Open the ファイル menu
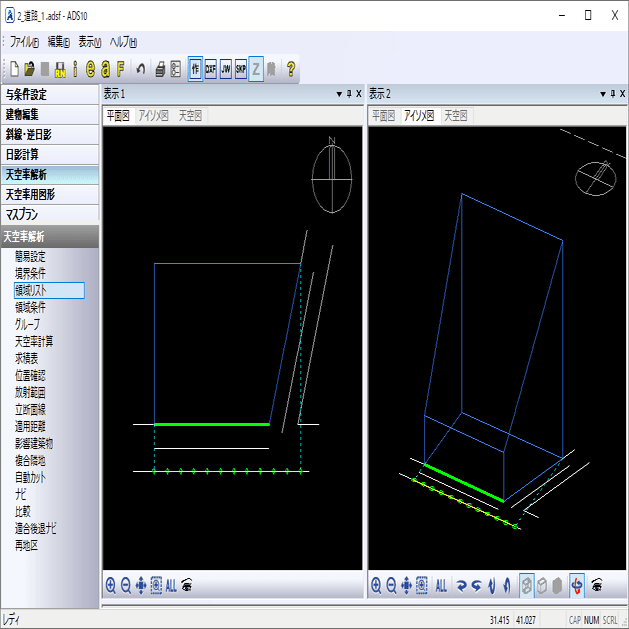 (24, 42)
